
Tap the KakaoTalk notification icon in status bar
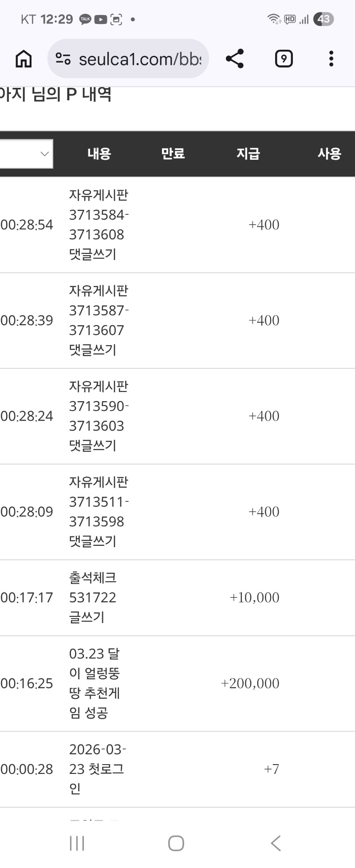pyautogui.click(x=85, y=20)
